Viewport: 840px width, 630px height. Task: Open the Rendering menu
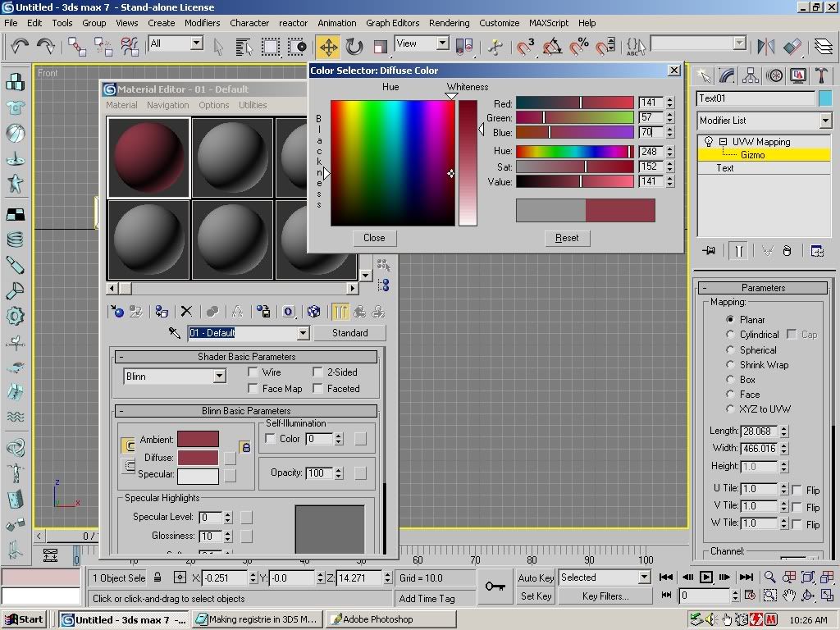[449, 23]
